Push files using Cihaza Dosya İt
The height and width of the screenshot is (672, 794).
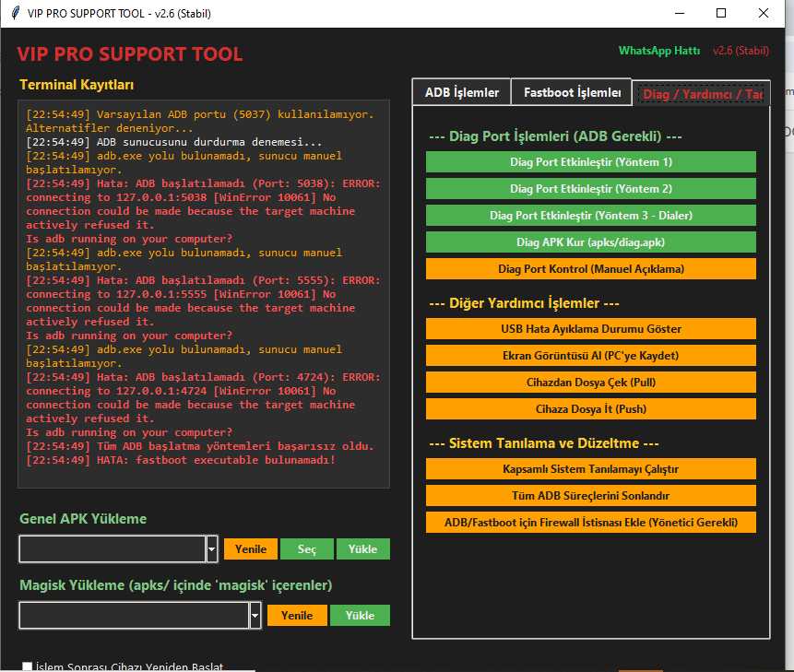click(590, 408)
